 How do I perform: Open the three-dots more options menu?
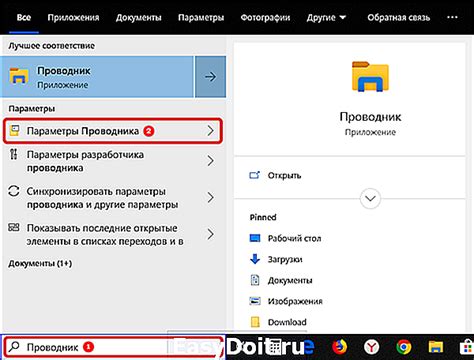tap(452, 17)
